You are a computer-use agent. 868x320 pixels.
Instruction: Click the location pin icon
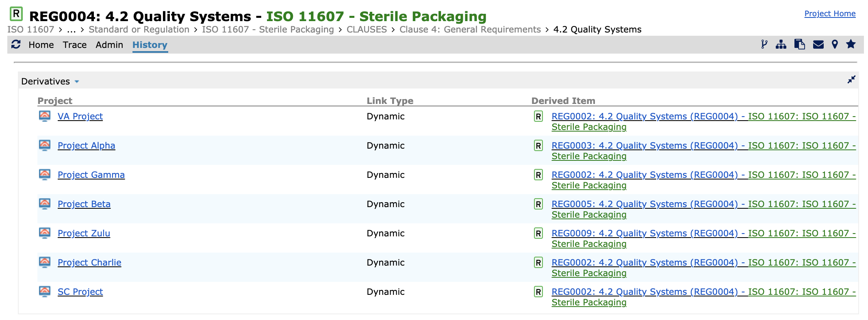click(x=835, y=45)
